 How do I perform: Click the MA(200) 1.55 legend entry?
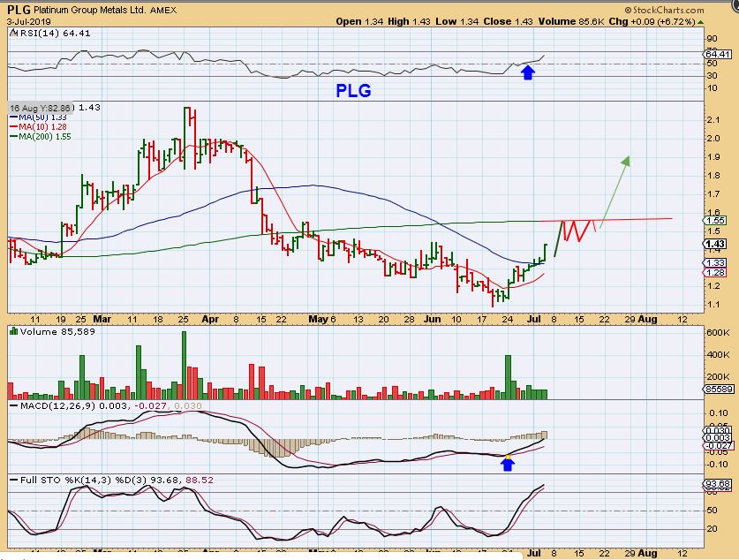coord(41,137)
